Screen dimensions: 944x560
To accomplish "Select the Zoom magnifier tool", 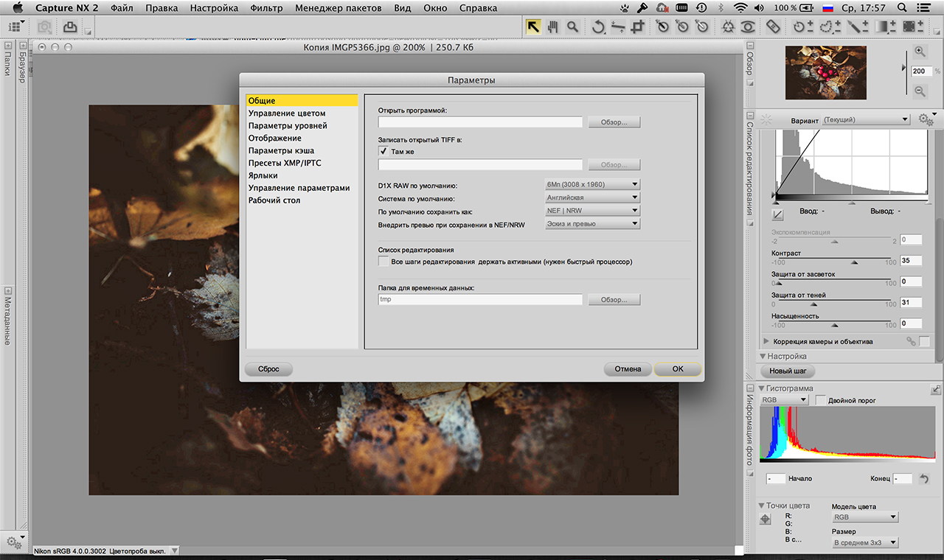I will coord(572,27).
